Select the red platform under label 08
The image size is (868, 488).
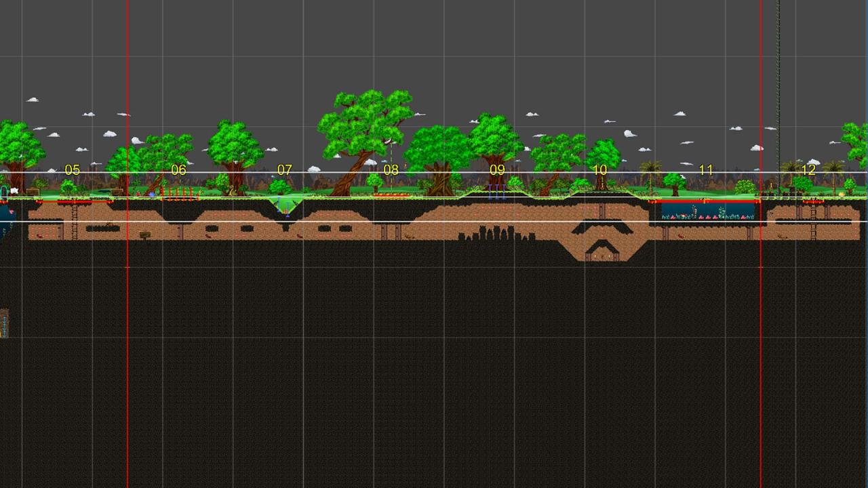click(392, 196)
